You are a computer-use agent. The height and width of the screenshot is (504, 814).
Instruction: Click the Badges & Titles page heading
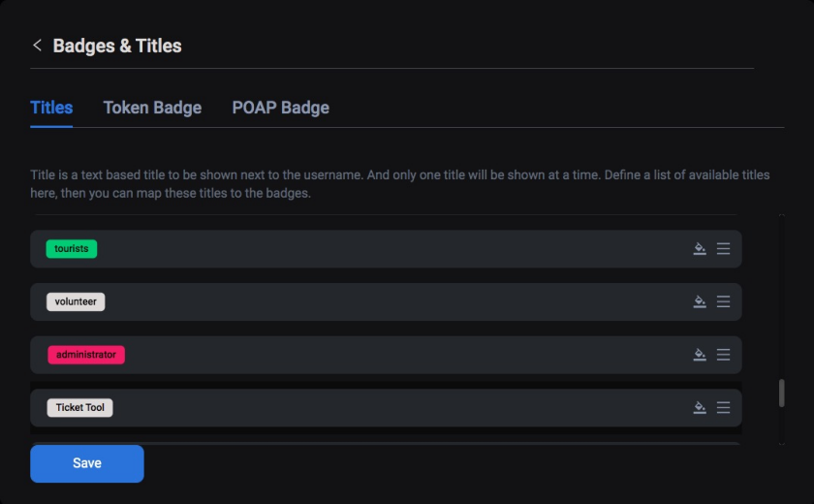(117, 46)
